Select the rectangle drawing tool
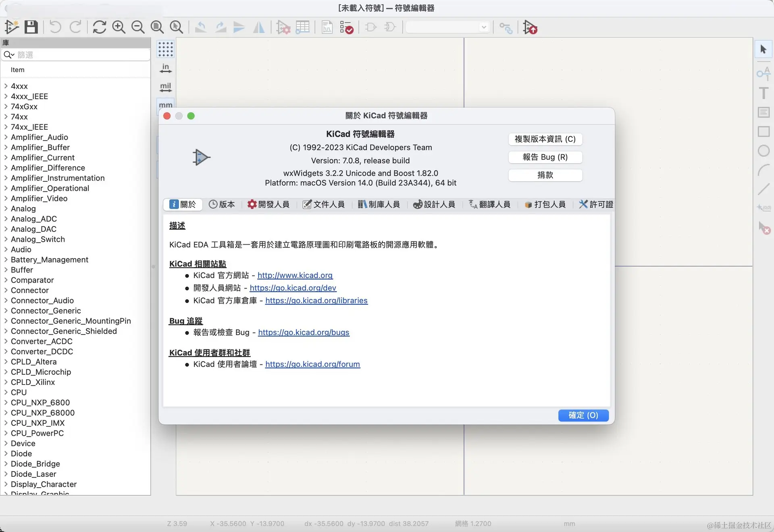The height and width of the screenshot is (532, 774). (x=764, y=132)
